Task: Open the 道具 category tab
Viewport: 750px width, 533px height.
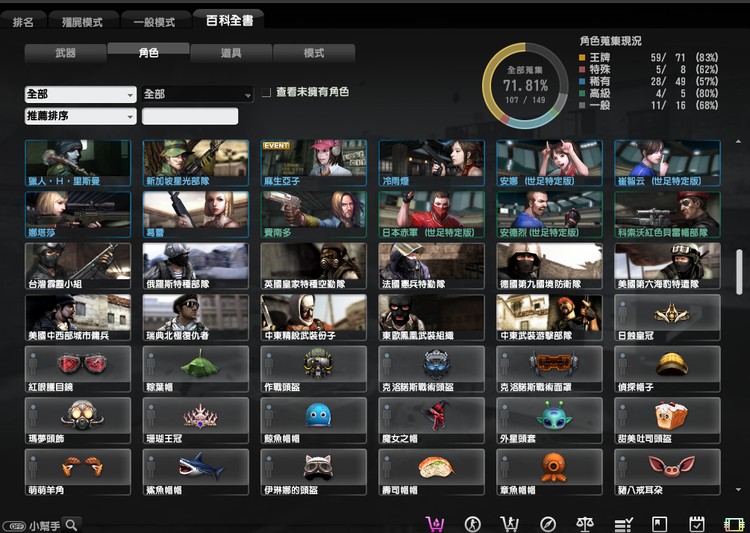Action: pos(231,53)
